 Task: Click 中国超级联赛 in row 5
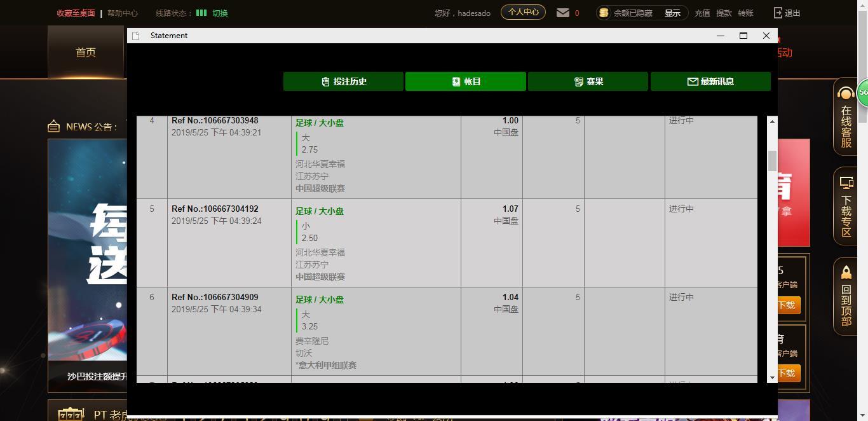tap(320, 277)
